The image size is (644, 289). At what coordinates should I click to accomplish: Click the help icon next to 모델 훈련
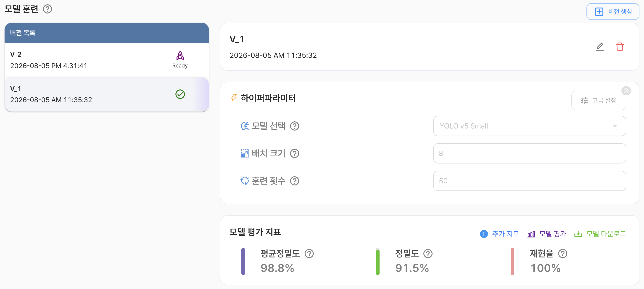[x=47, y=9]
